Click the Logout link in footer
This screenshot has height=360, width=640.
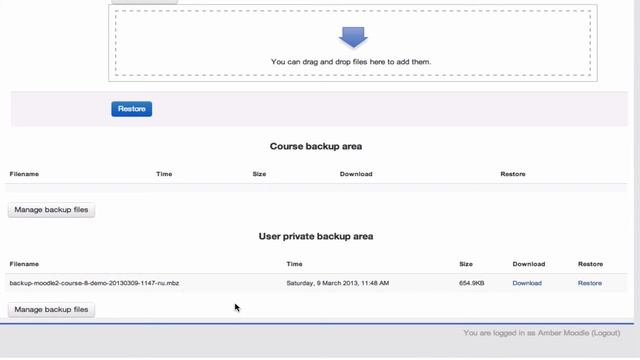606,333
